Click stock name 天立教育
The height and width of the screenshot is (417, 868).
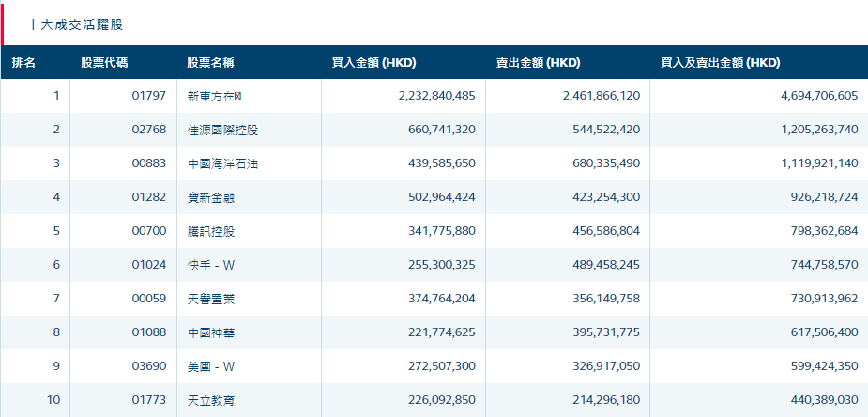coord(211,400)
